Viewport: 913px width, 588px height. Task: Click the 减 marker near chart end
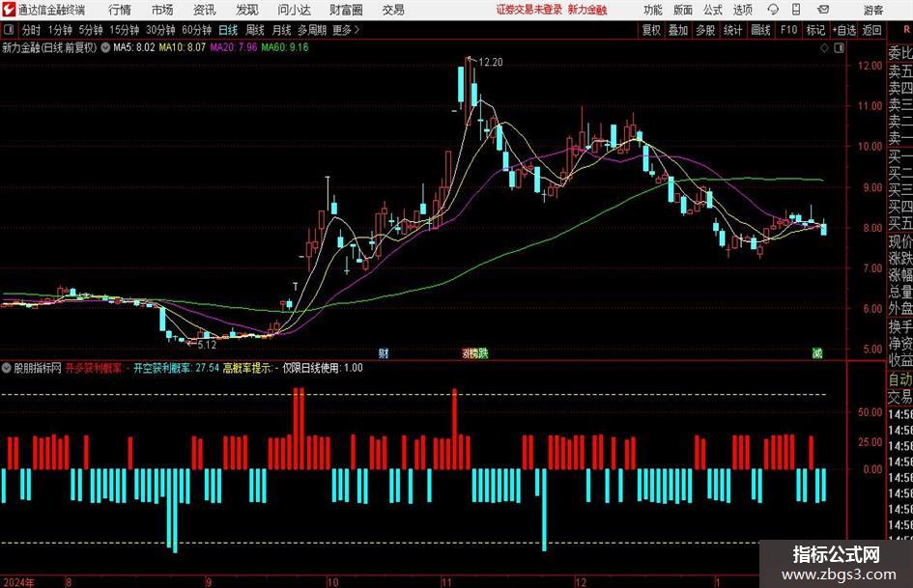817,352
